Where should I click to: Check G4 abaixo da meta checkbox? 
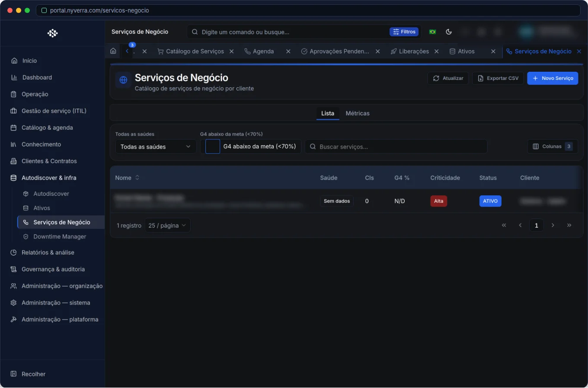click(x=213, y=146)
